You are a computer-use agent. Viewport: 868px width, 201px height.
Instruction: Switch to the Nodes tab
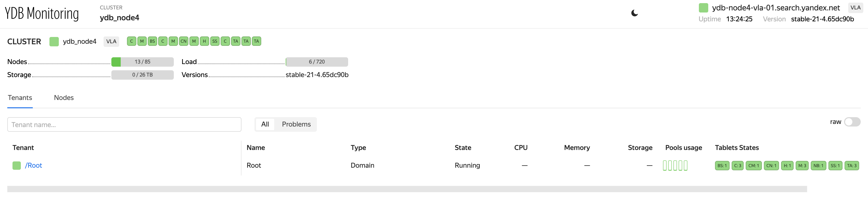(63, 97)
